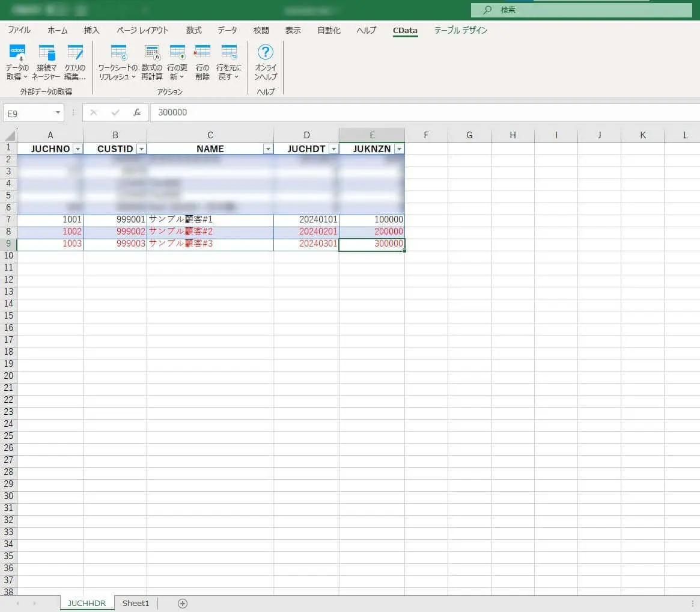This screenshot has height=612, width=700.
Task: Click the formula bar cancel X icon
Action: point(93,112)
